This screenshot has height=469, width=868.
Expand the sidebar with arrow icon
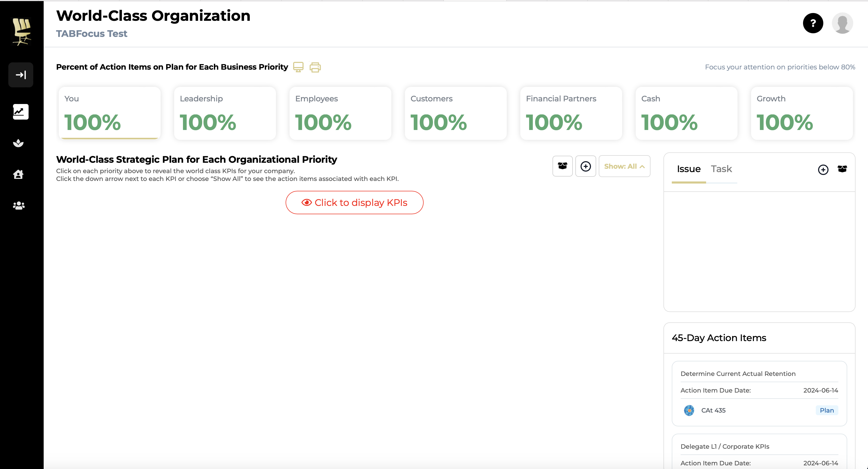[x=21, y=75]
